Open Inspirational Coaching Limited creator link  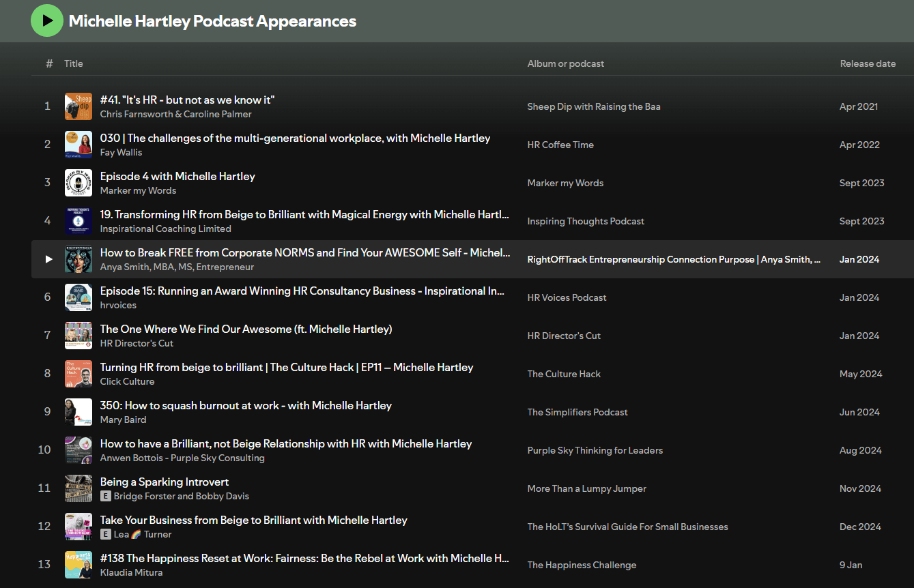point(166,229)
